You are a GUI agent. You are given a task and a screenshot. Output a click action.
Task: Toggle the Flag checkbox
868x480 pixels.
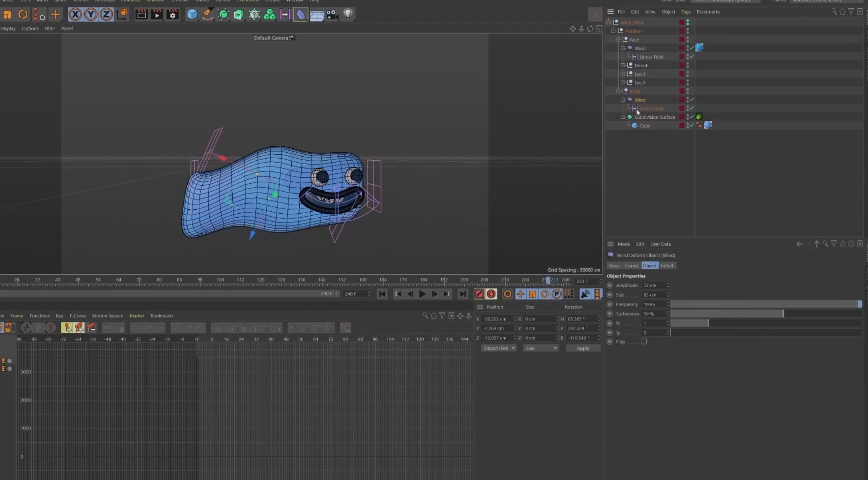[x=644, y=342]
